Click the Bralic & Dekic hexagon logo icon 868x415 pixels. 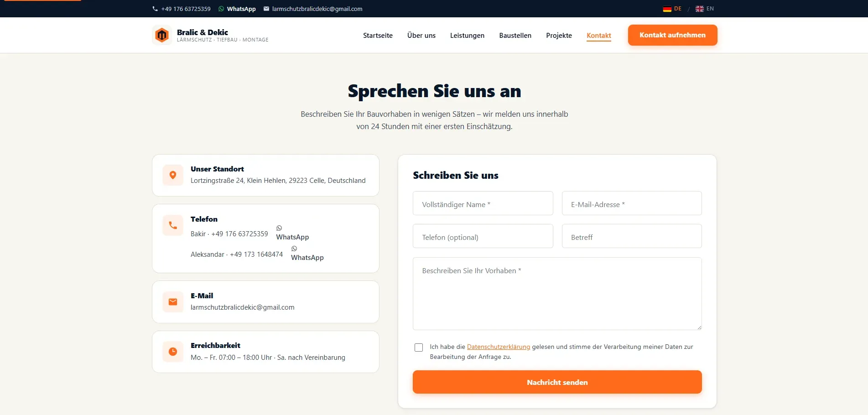click(x=162, y=35)
